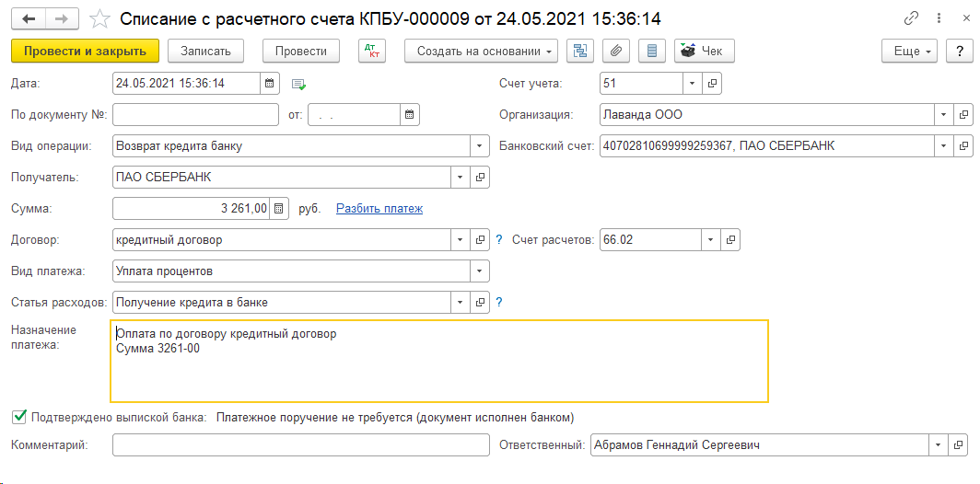The image size is (980, 484).
Task: Show the help hint next to Статья расходов
Action: (499, 302)
